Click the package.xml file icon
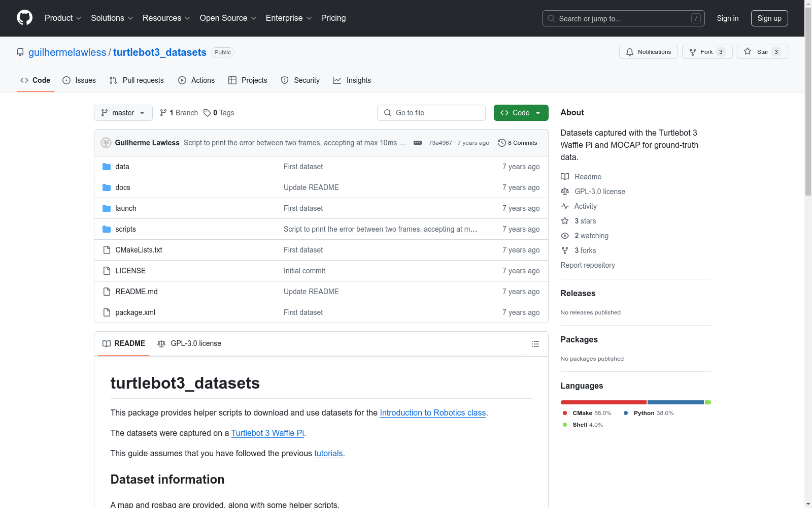The width and height of the screenshot is (812, 508). click(x=107, y=312)
